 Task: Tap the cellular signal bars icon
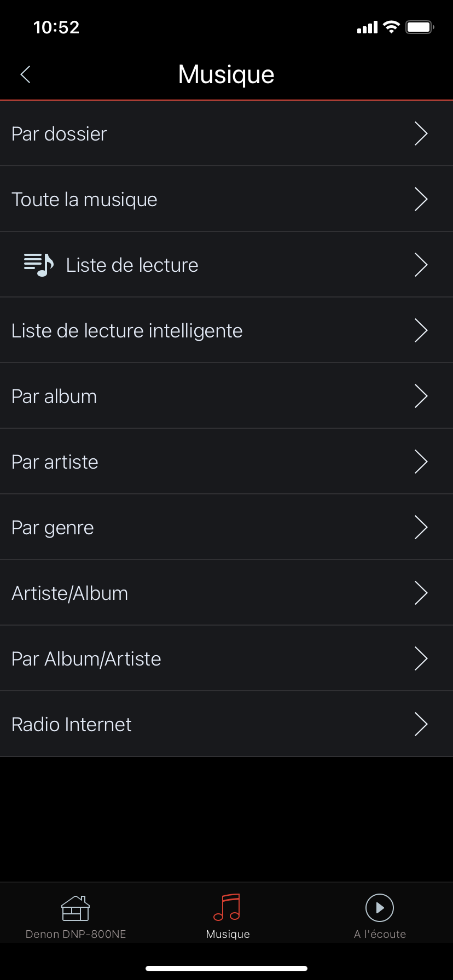[x=367, y=27]
